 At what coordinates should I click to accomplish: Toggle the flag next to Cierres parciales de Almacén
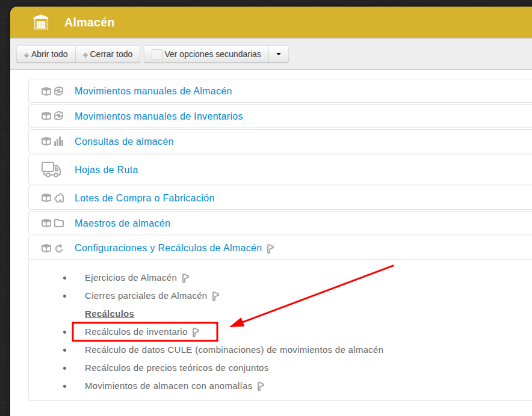216,296
